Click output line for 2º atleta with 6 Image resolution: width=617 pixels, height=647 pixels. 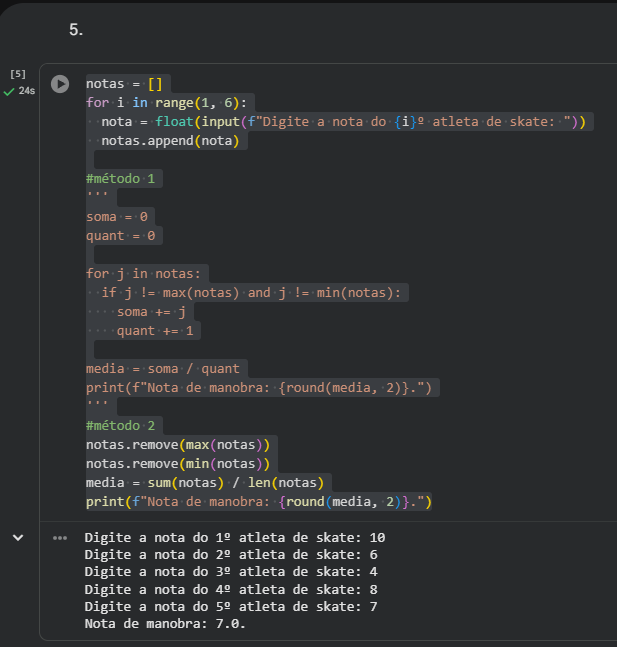click(231, 555)
